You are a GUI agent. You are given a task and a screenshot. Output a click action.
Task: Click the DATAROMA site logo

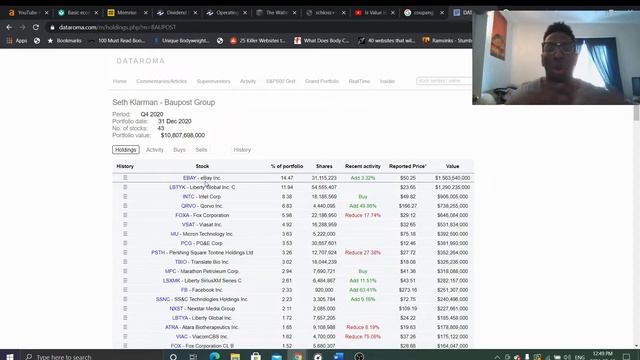tap(140, 61)
